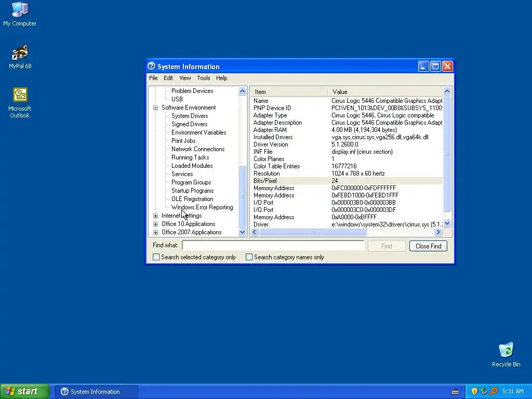Click the disabled Find button
This screenshot has width=532, height=399.
pyautogui.click(x=387, y=246)
